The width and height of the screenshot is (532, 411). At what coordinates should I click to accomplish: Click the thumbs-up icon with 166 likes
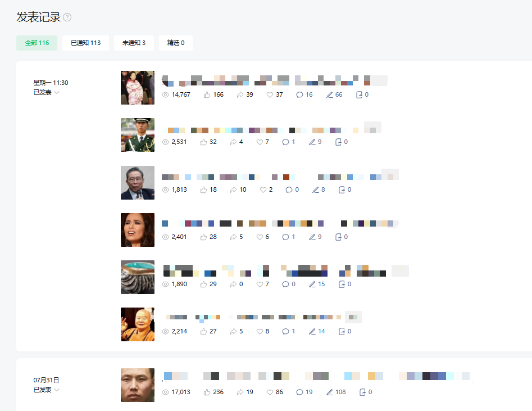[207, 95]
